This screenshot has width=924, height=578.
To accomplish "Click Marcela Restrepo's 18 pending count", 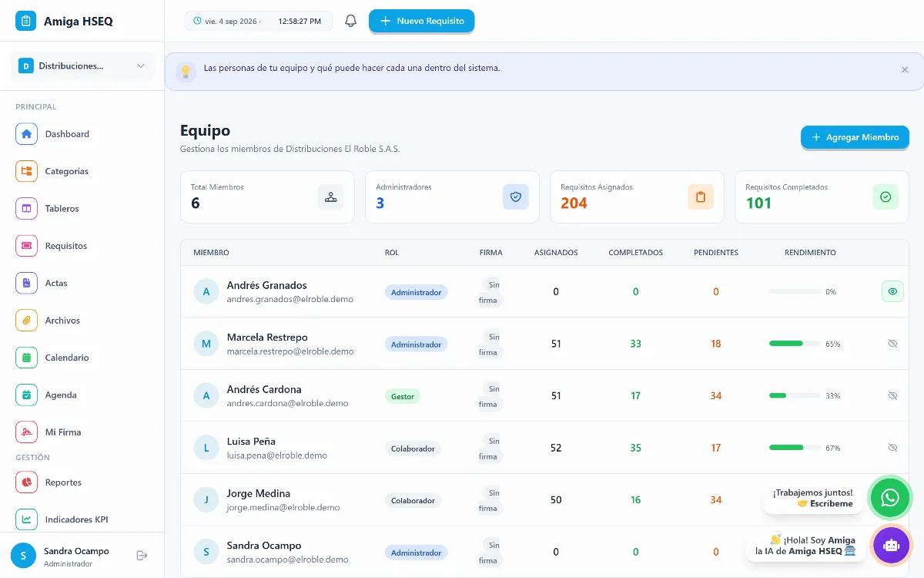I will tap(716, 344).
